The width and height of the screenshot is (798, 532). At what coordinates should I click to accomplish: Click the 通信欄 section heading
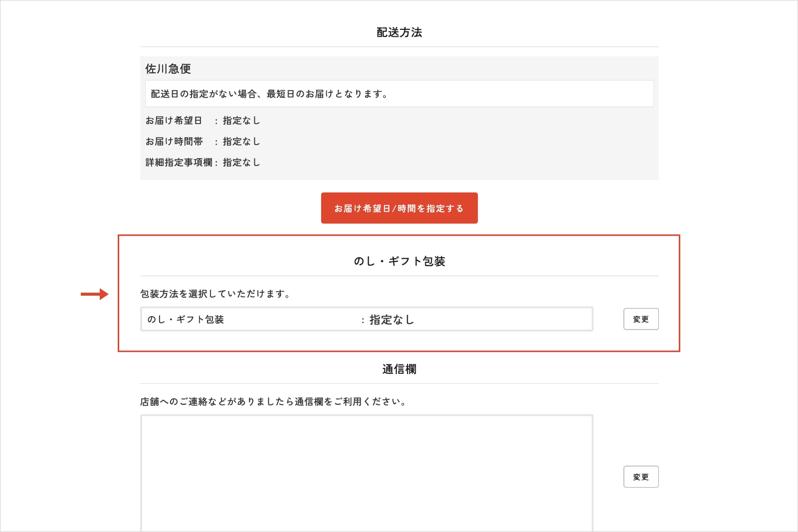[x=399, y=369]
